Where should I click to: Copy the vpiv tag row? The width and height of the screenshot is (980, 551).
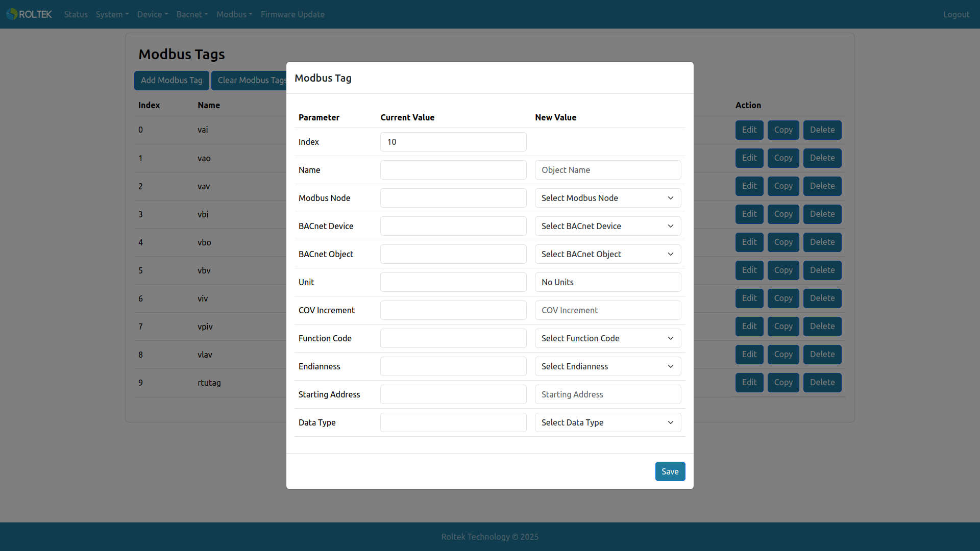(783, 327)
